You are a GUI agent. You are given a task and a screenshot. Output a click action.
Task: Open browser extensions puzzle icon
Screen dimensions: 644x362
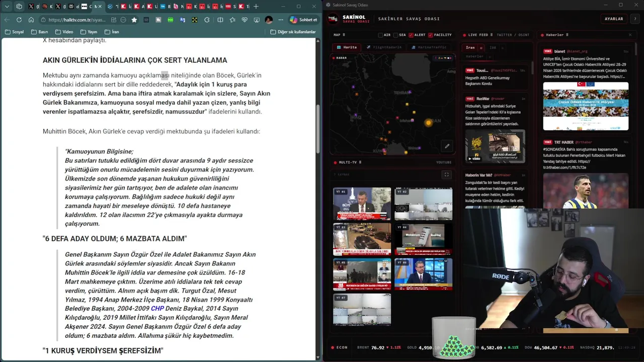207,20
